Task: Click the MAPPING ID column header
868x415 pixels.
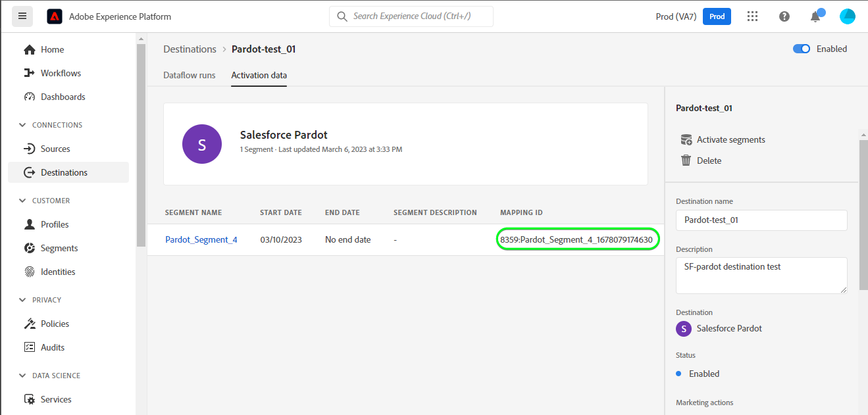Action: click(521, 212)
